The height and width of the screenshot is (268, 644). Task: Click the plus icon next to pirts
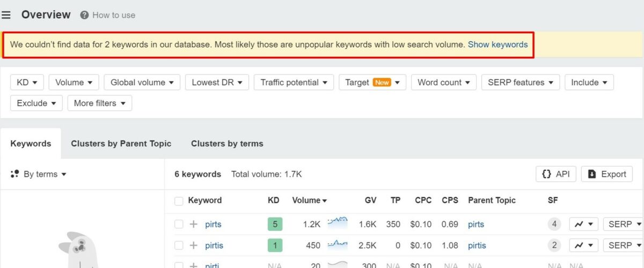[193, 224]
